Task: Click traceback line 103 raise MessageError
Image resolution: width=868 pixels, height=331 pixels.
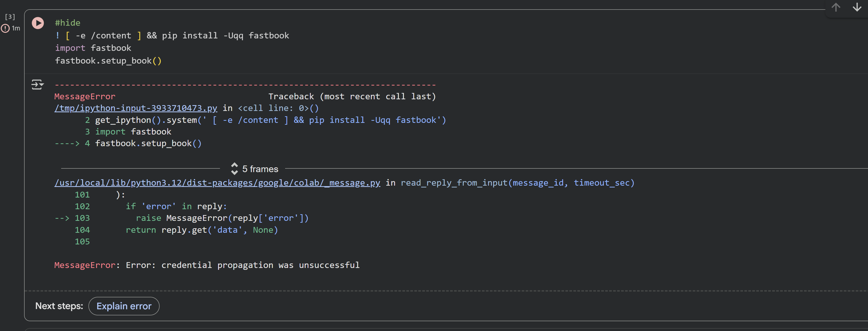Action: pyautogui.click(x=222, y=218)
